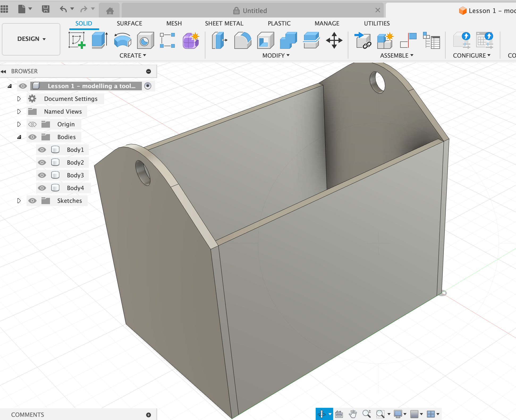Screen dimensions: 516x420
Task: Select Body4 in the browser tree
Action: click(x=75, y=188)
